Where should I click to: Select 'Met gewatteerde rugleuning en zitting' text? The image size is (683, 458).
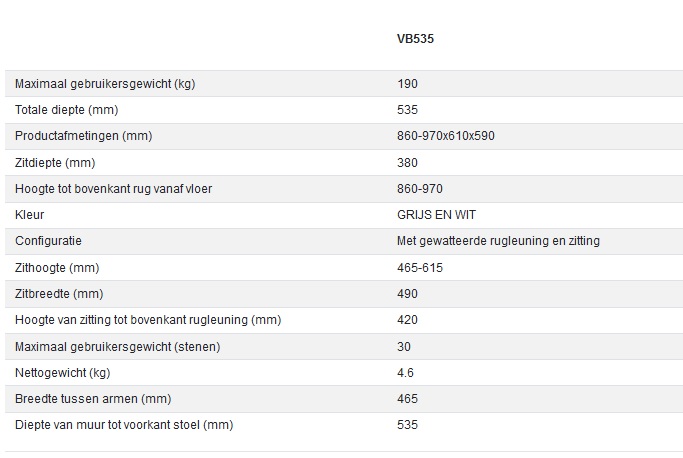[x=498, y=241]
